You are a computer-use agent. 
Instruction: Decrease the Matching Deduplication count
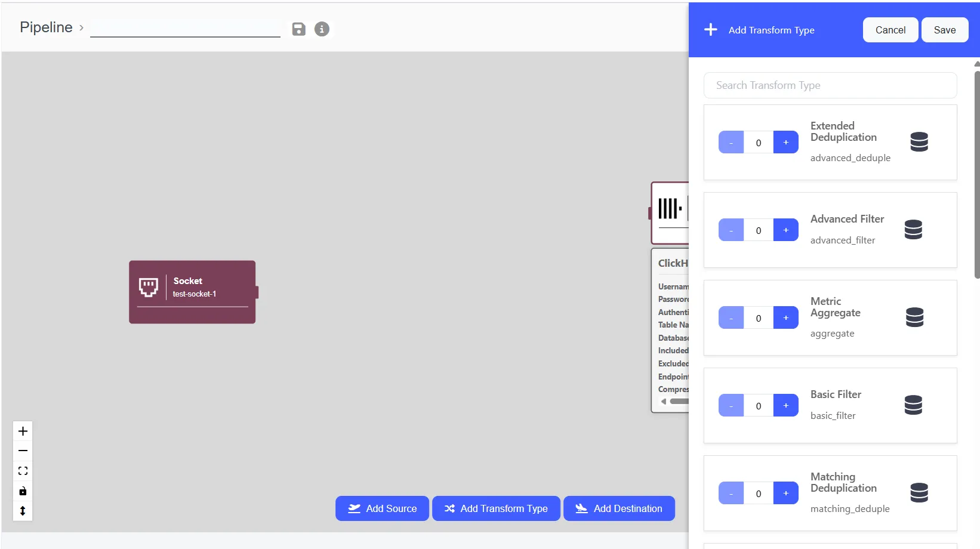pyautogui.click(x=731, y=493)
